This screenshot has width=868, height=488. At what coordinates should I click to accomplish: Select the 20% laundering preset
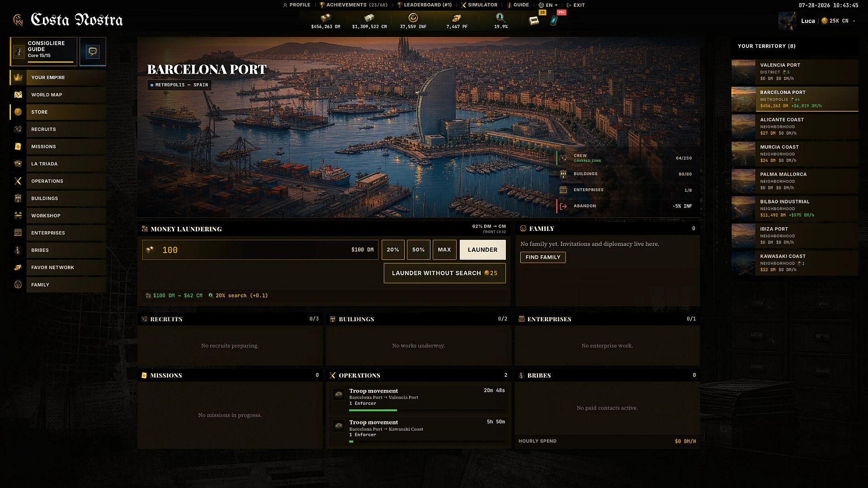click(x=393, y=250)
